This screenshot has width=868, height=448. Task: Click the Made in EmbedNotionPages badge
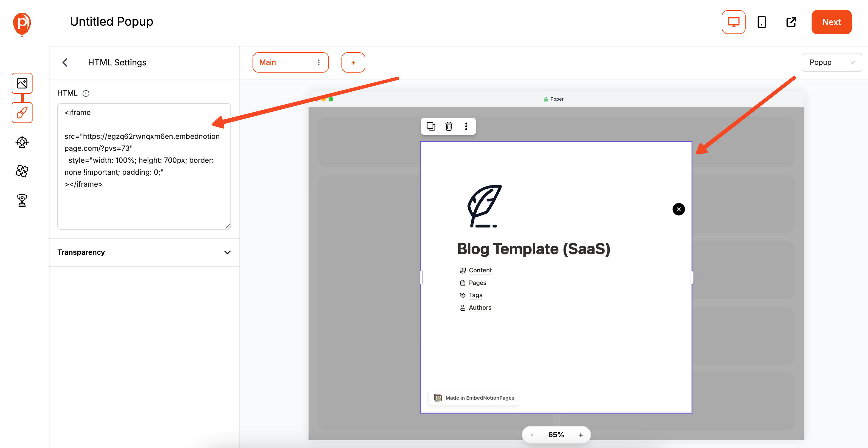(474, 398)
